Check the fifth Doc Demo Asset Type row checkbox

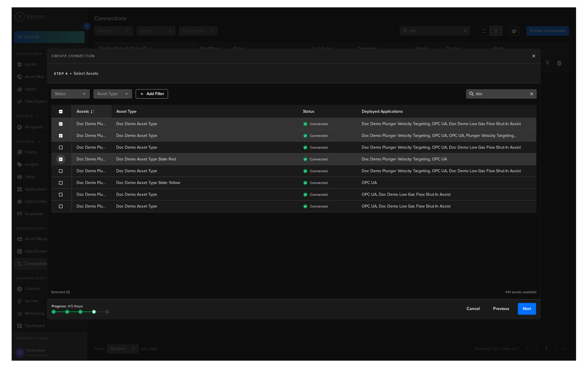(x=61, y=171)
